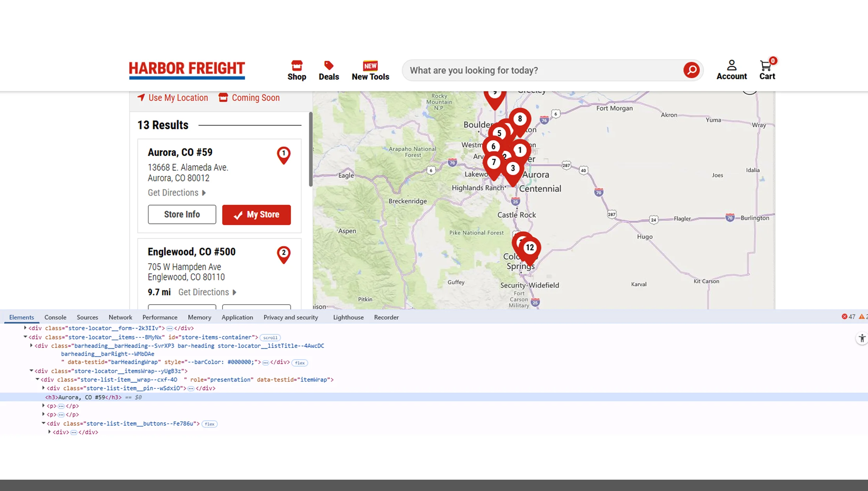Viewport: 868px width, 491px height.
Task: Open the Shop store icon menu
Action: point(297,71)
